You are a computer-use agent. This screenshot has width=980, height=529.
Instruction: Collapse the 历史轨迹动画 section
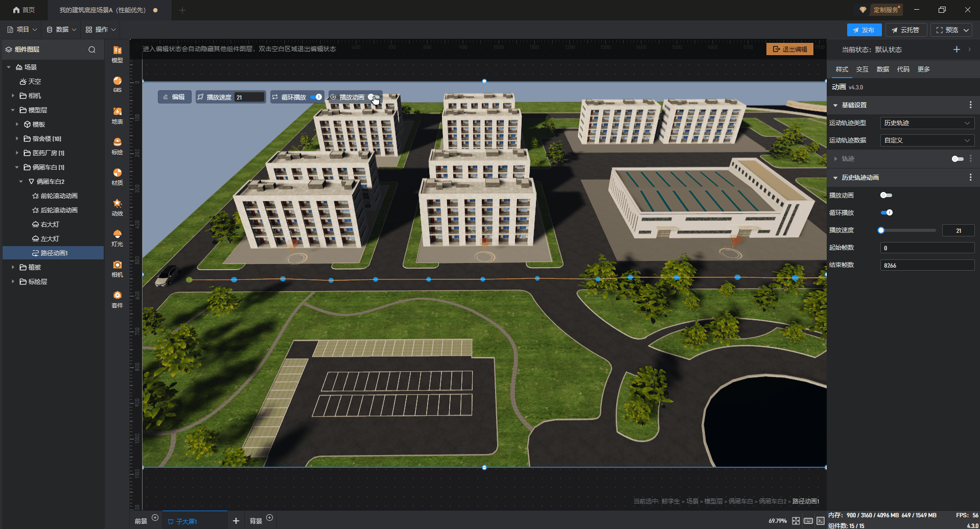[835, 178]
